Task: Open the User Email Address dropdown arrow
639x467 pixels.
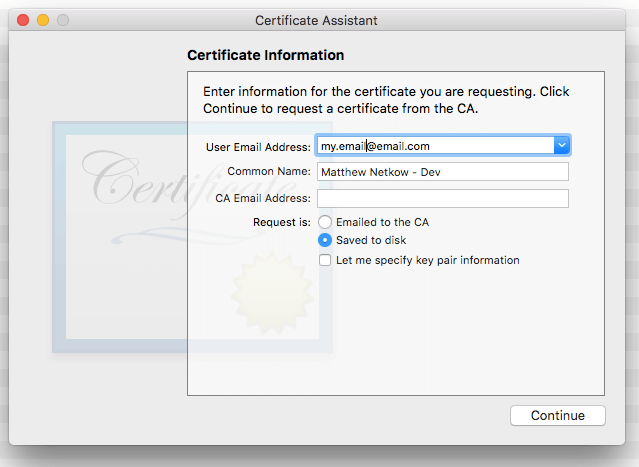Action: coord(562,145)
